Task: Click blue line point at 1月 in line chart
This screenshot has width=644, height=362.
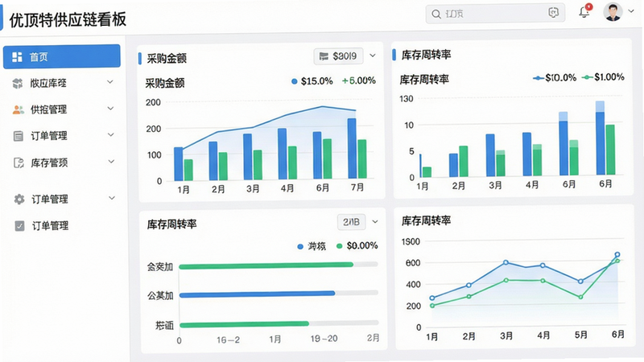Action: pyautogui.click(x=432, y=298)
